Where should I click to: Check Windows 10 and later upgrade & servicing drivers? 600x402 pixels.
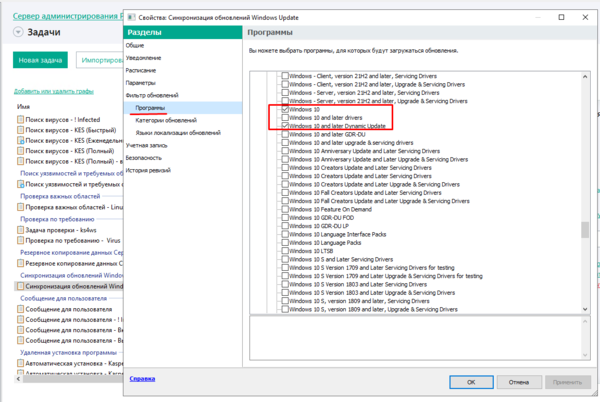tap(285, 143)
